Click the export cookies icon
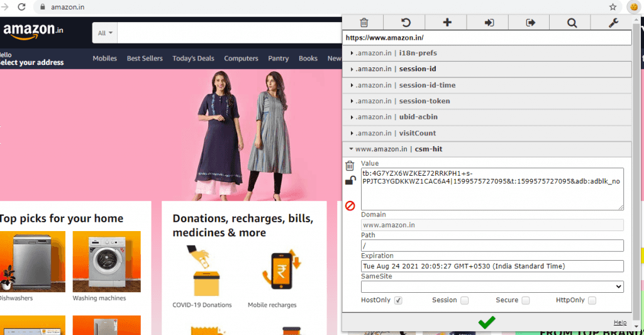 tap(530, 23)
